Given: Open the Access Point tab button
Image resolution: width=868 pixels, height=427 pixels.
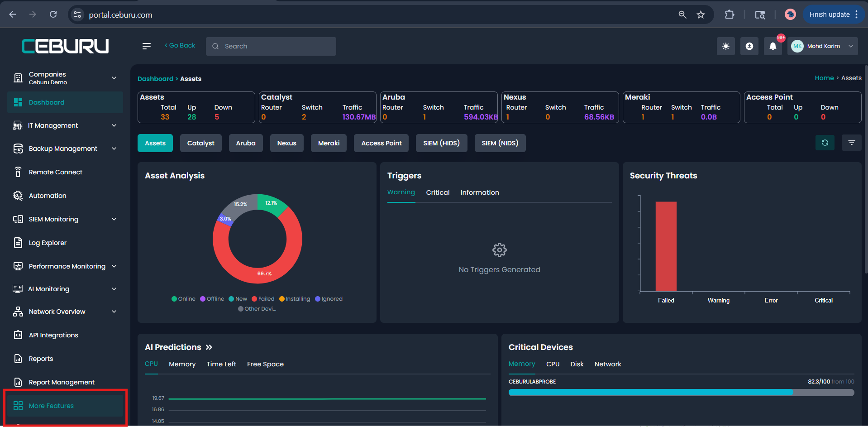Looking at the screenshot, I should point(381,143).
